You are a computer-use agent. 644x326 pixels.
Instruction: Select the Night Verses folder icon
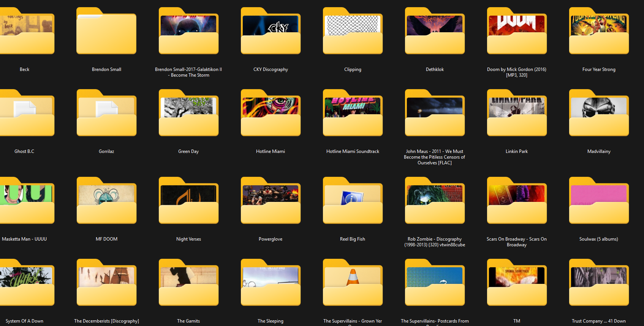pos(188,200)
